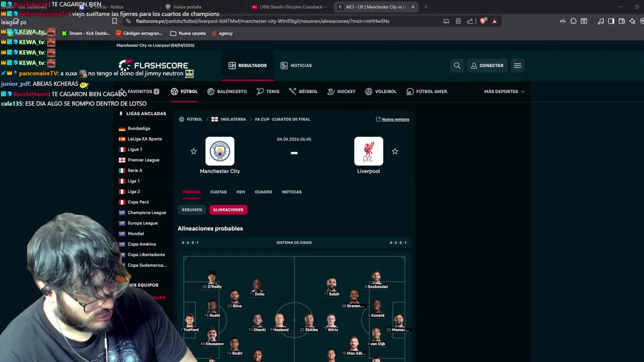Image resolution: width=644 pixels, height=362 pixels.
Task: Select match Noticias tab
Action: coord(292,192)
